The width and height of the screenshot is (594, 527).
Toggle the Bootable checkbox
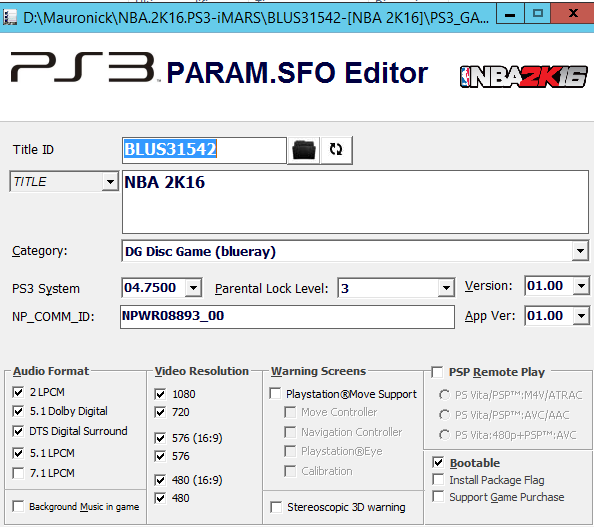click(x=438, y=462)
